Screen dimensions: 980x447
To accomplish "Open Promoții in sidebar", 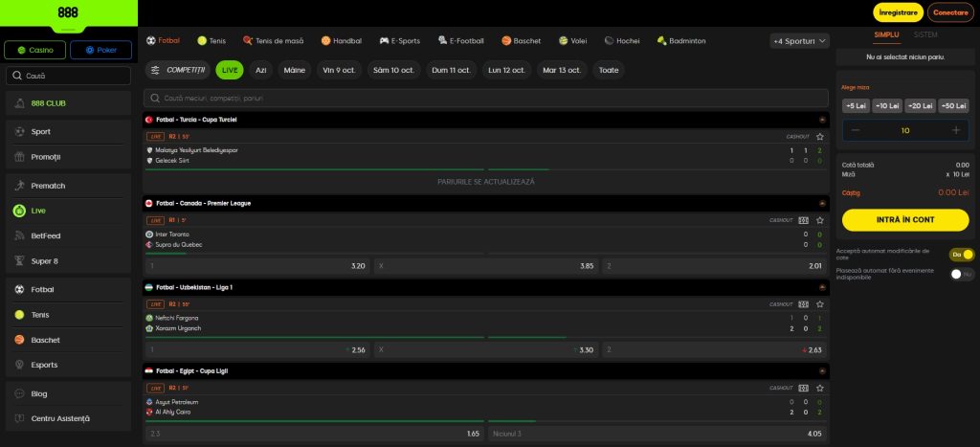I will click(69, 157).
